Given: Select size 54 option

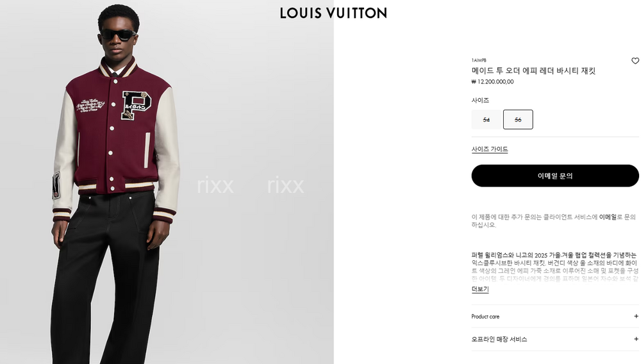Looking at the screenshot, I should tap(486, 120).
